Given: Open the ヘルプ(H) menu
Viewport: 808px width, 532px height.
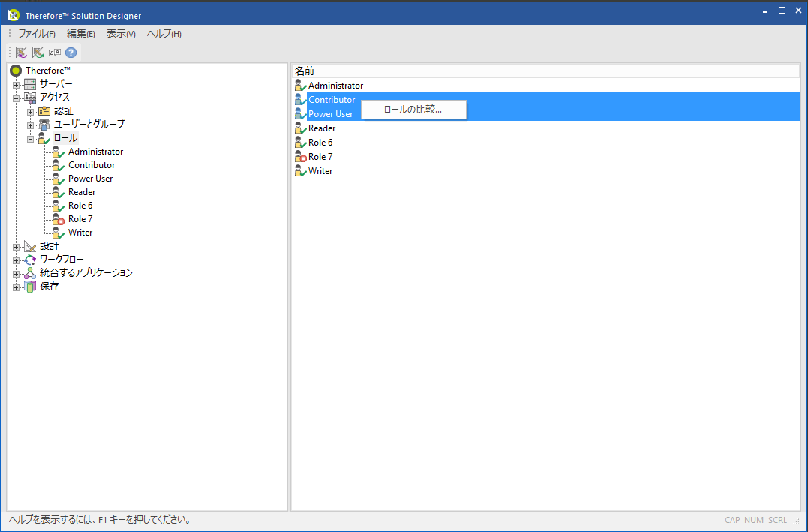Looking at the screenshot, I should [164, 34].
